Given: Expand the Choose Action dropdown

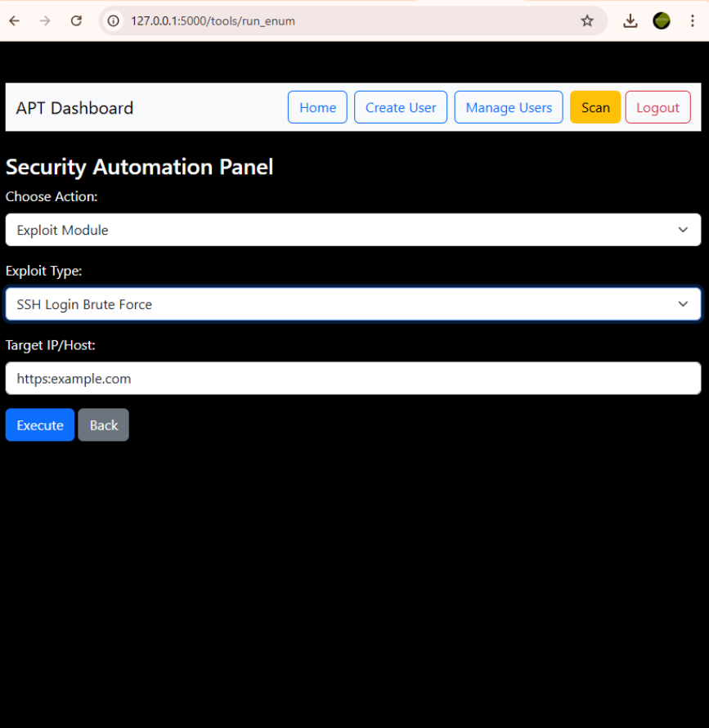Looking at the screenshot, I should click(352, 230).
